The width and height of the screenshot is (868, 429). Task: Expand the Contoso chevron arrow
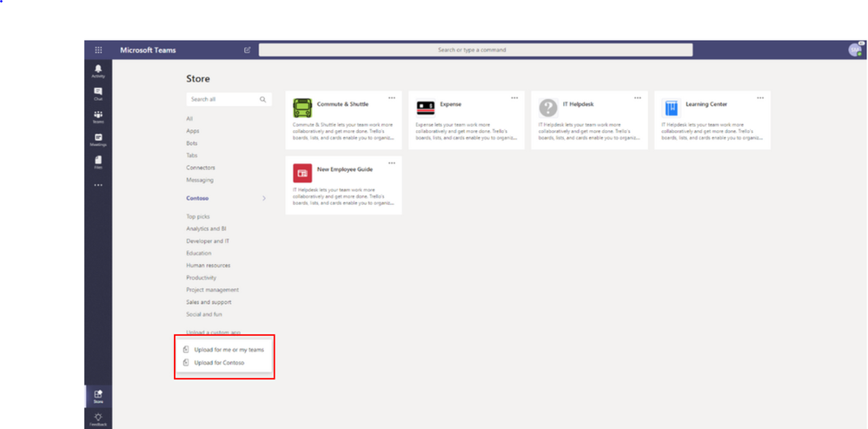coord(264,198)
